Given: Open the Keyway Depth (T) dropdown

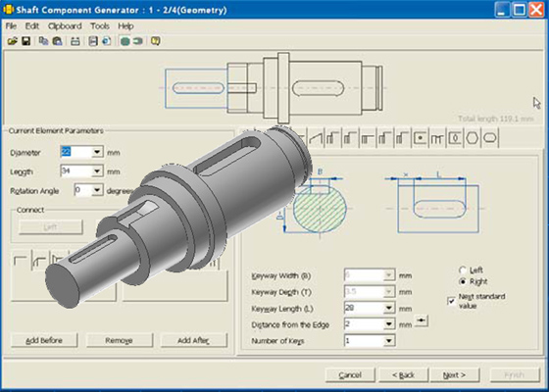Looking at the screenshot, I should (x=389, y=292).
